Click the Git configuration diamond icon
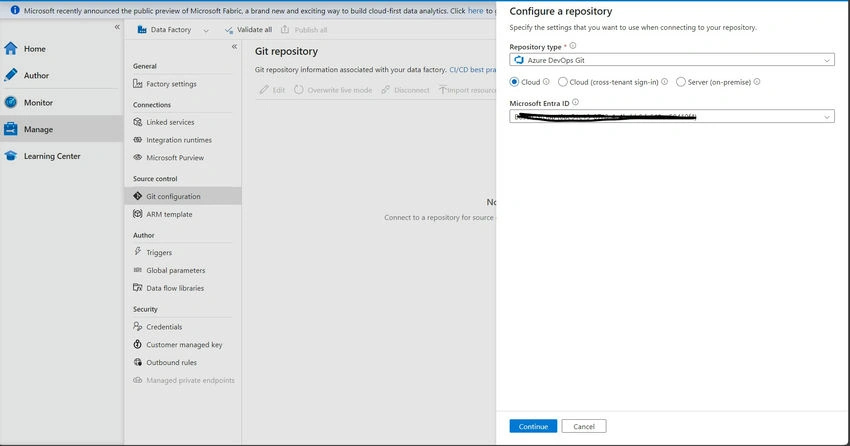 [x=138, y=196]
